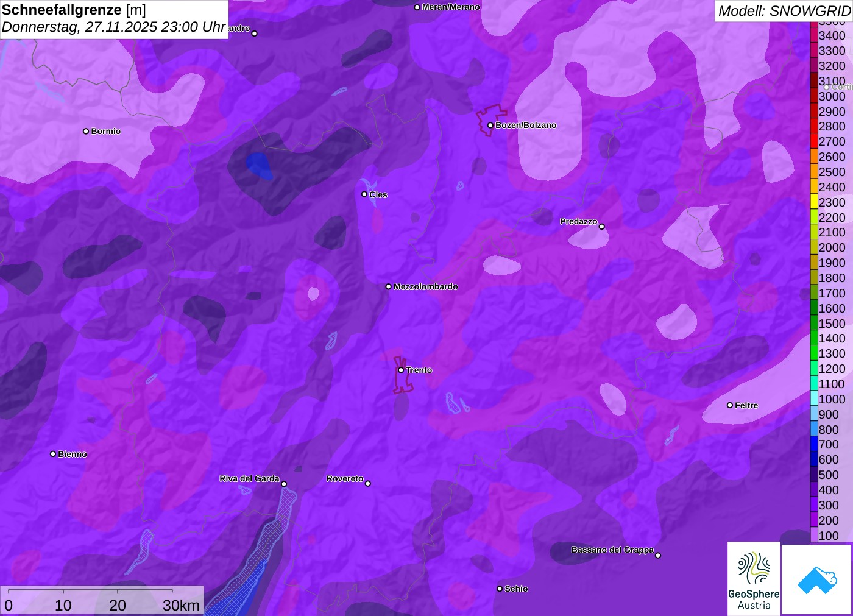Click the Bassano del Grappa marker dot
The width and height of the screenshot is (853, 616).
point(657,555)
